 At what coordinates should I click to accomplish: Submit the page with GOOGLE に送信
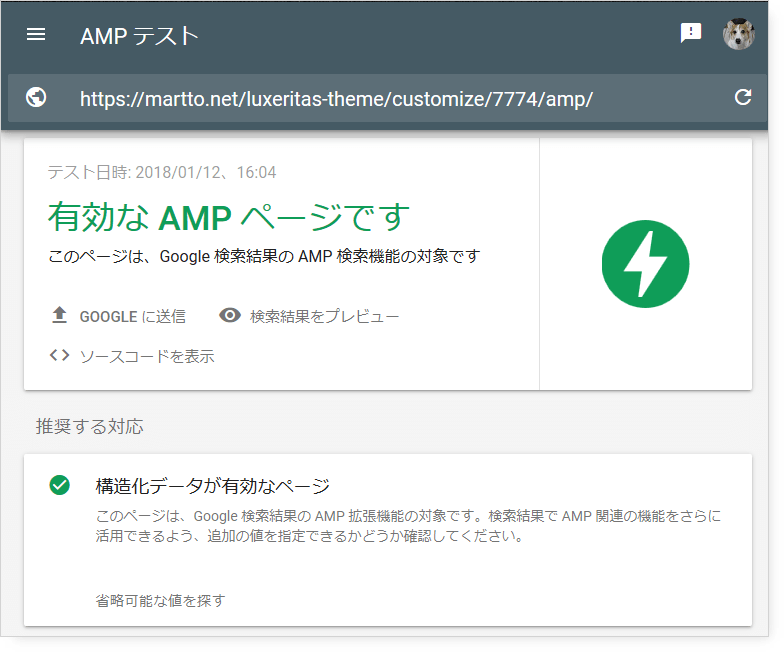click(132, 316)
